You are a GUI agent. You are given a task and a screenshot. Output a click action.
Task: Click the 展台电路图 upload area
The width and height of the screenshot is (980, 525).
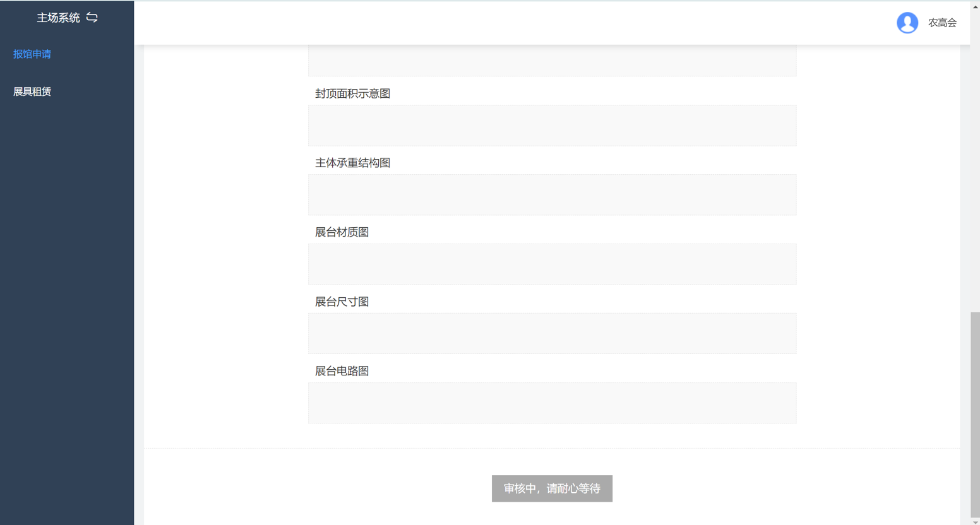(x=552, y=403)
